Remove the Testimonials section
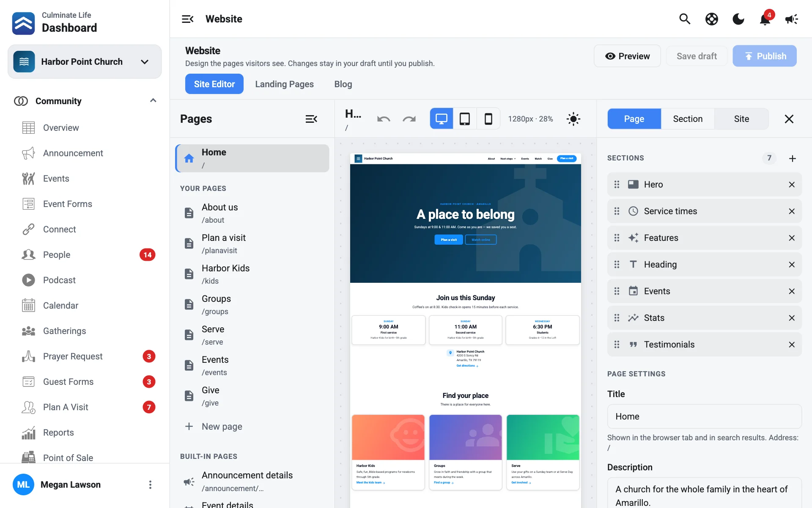812x508 pixels. [792, 345]
